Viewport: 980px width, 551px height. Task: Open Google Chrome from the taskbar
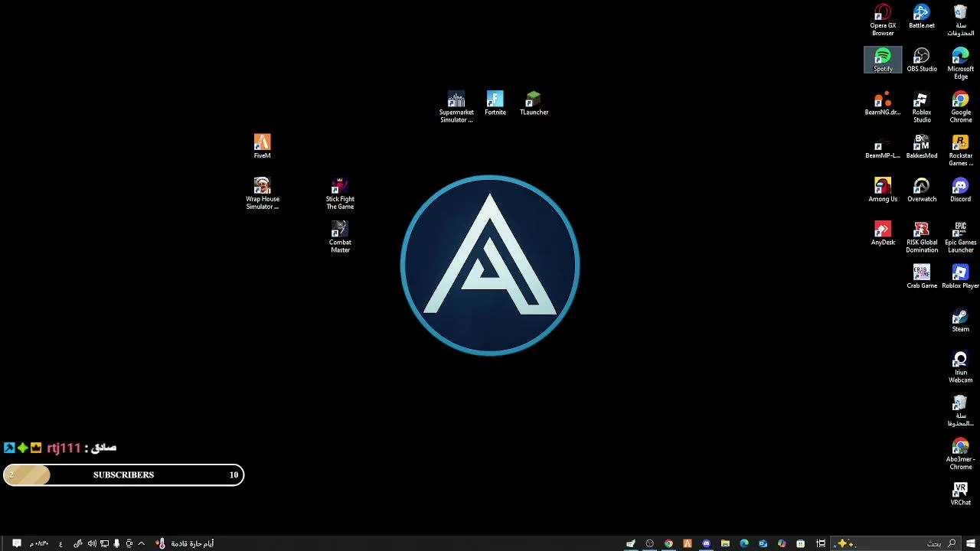pyautogui.click(x=668, y=543)
